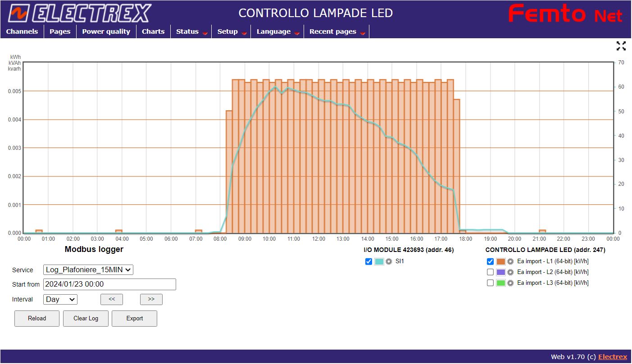The image size is (632, 364).
Task: Click the Femto Net logo
Action: click(x=565, y=14)
